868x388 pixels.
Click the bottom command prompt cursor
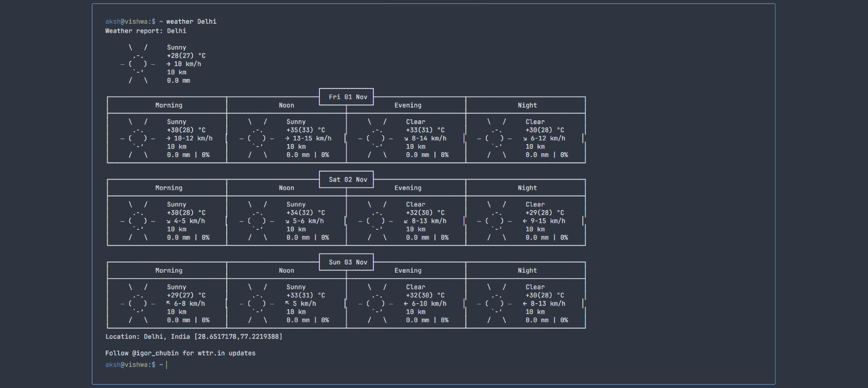[167, 365]
